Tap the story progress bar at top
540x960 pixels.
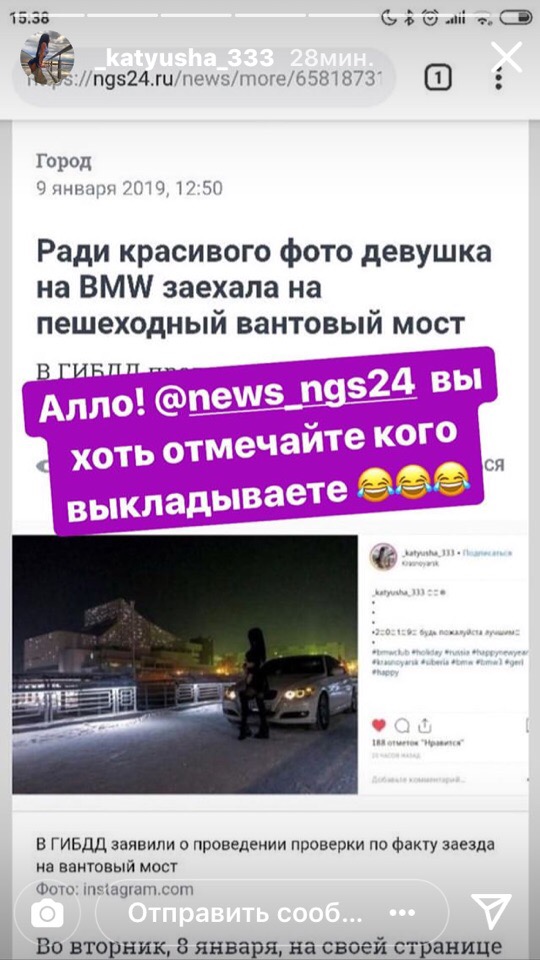point(270,15)
